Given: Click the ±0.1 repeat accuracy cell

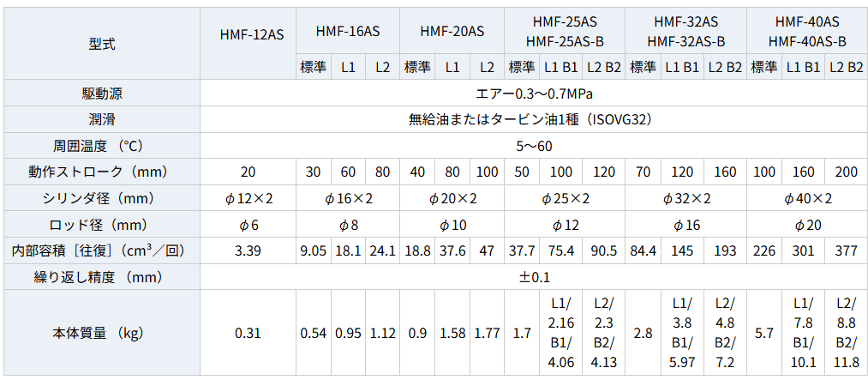Looking at the screenshot, I should coord(534,277).
